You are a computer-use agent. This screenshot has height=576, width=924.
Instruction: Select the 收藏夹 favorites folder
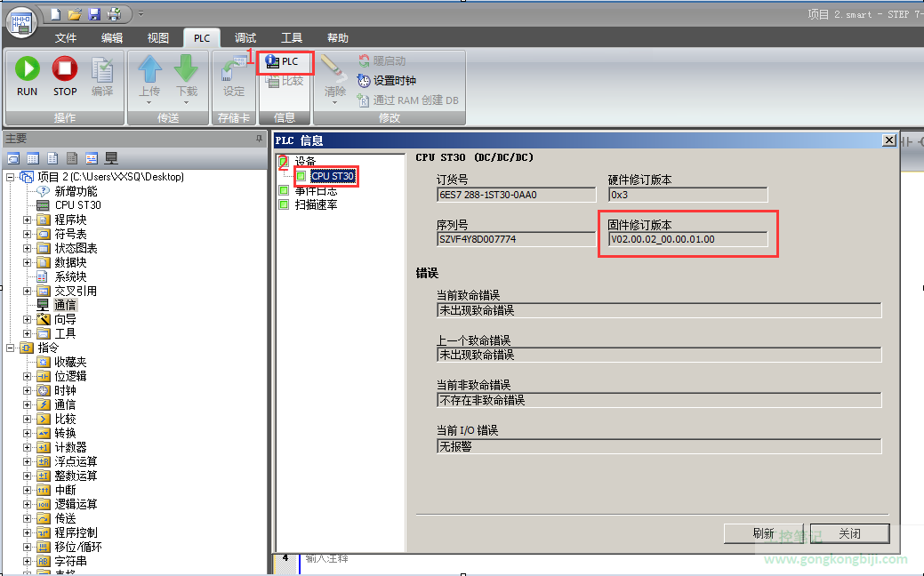[x=70, y=362]
